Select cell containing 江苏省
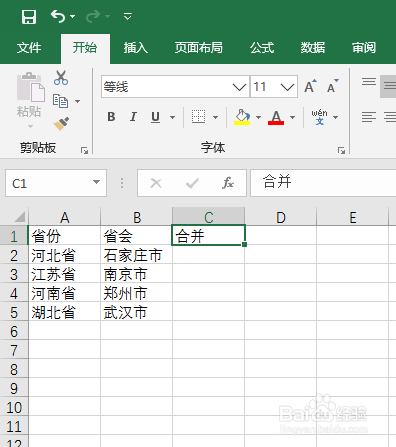Viewport: 396px width, 447px height. 65,274
